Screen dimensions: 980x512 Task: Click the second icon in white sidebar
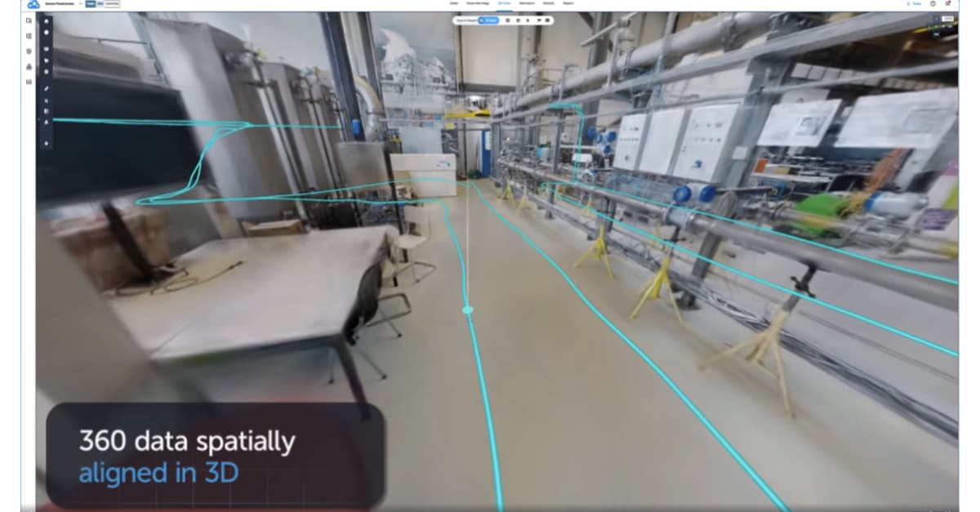pos(29,36)
